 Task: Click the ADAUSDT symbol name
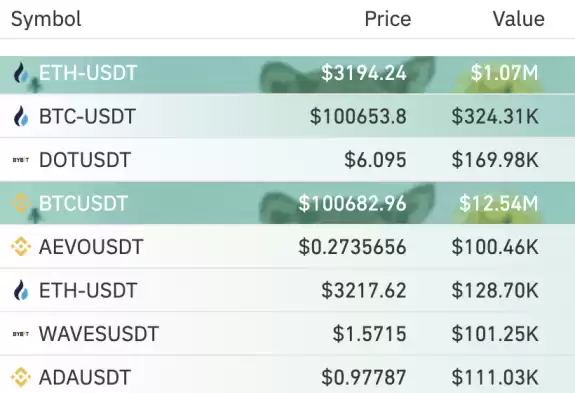coord(85,377)
